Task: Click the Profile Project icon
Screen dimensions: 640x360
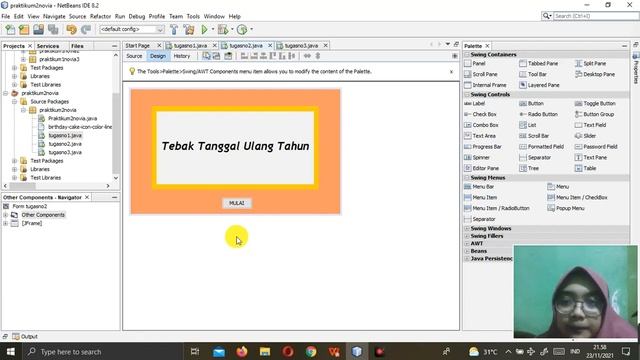Action: pyautogui.click(x=242, y=29)
